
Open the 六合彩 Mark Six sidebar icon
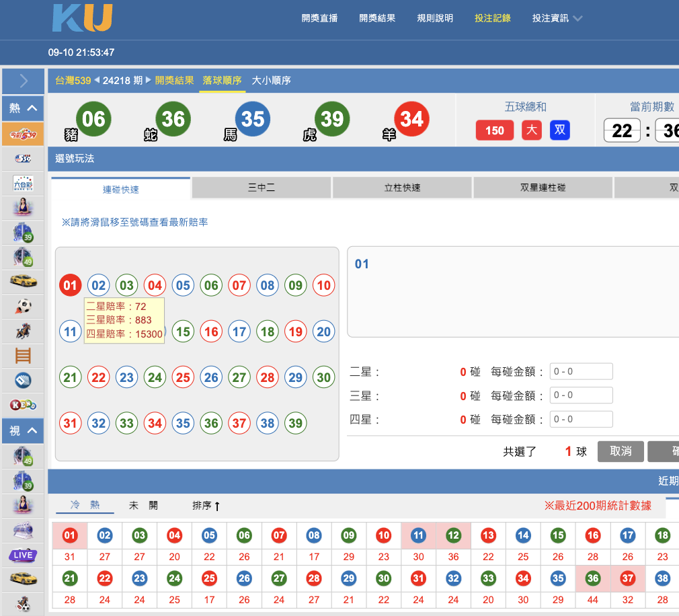click(23, 184)
